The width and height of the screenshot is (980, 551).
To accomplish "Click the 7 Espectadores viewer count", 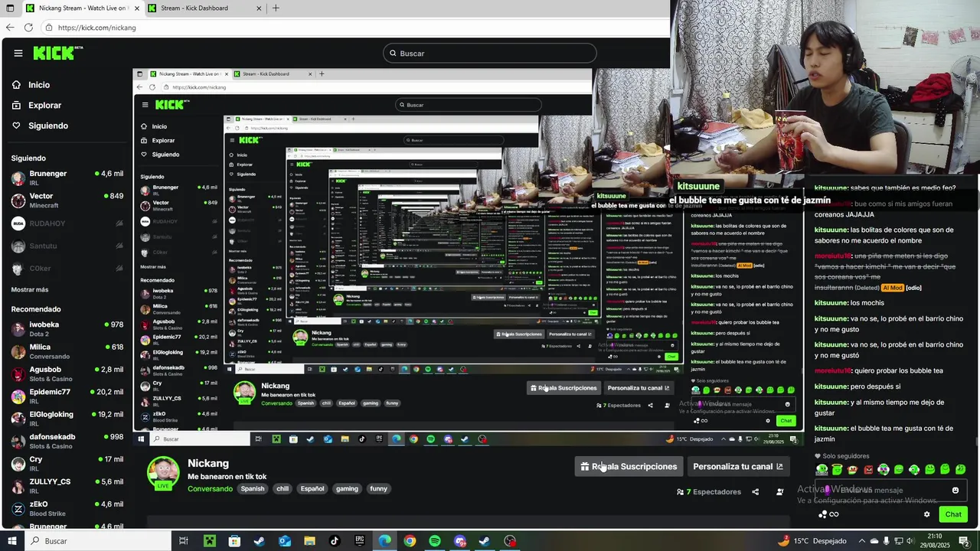I will pyautogui.click(x=709, y=492).
